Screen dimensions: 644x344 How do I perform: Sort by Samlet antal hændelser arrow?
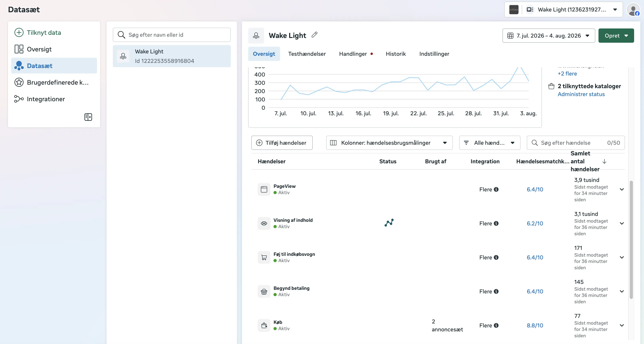point(604,161)
